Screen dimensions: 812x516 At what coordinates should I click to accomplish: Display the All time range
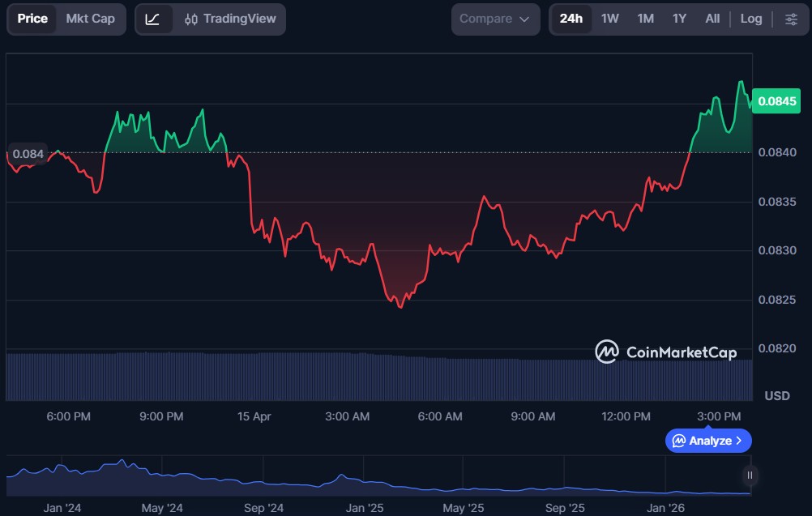pos(712,19)
